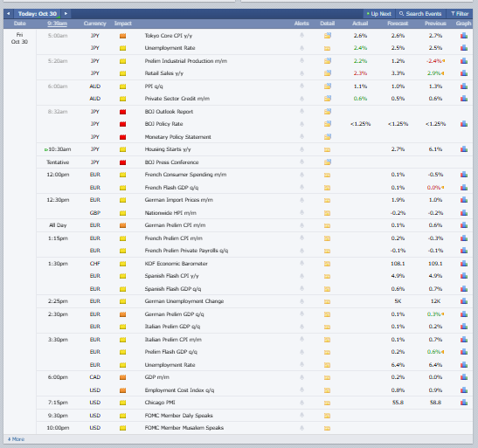Toggle alert bell for German Prelim CPI m/m
Viewport: 478px width, 448px height.
pos(301,225)
